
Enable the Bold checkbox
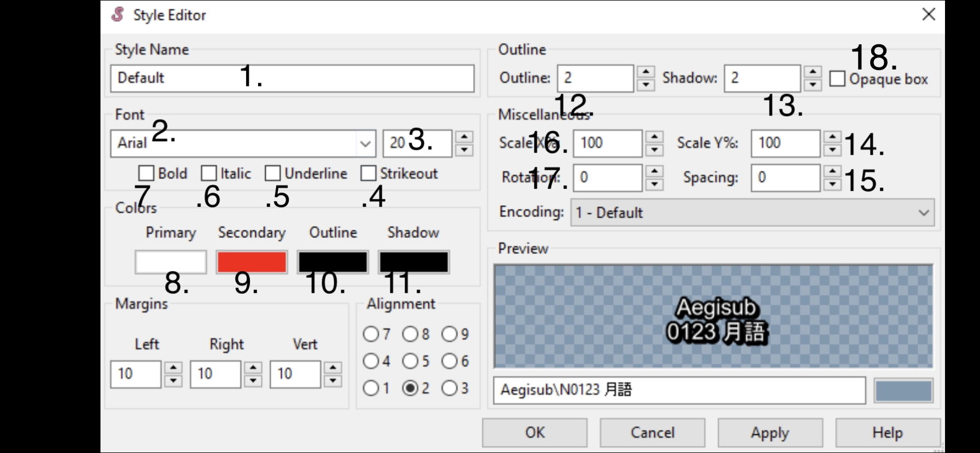coord(146,173)
